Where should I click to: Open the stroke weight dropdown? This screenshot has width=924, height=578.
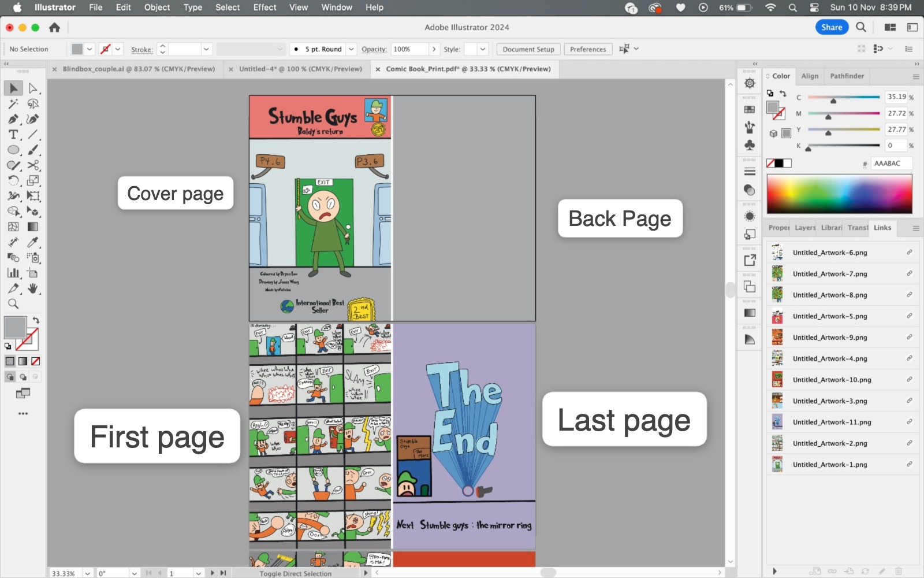point(206,49)
